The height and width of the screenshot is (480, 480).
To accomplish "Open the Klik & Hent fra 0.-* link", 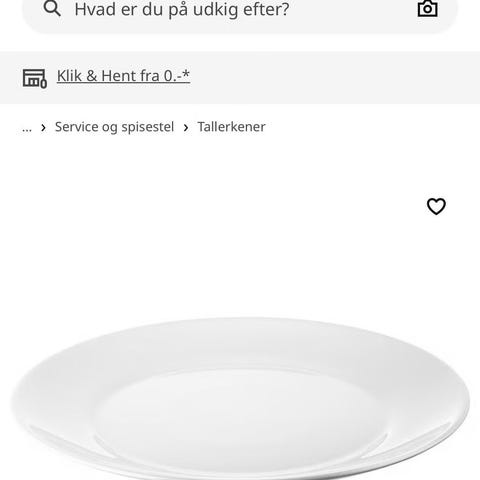I will 123,76.
